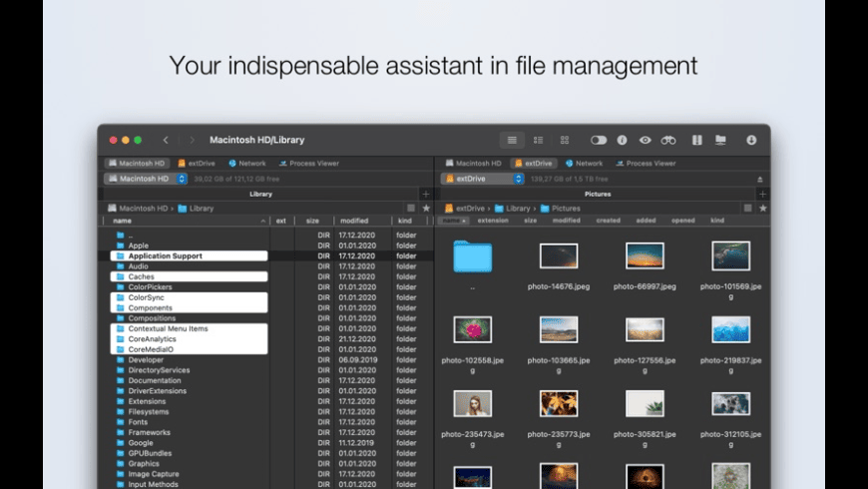Toggle the hidden files switch in toolbar
Image resolution: width=868 pixels, height=489 pixels.
tap(599, 140)
